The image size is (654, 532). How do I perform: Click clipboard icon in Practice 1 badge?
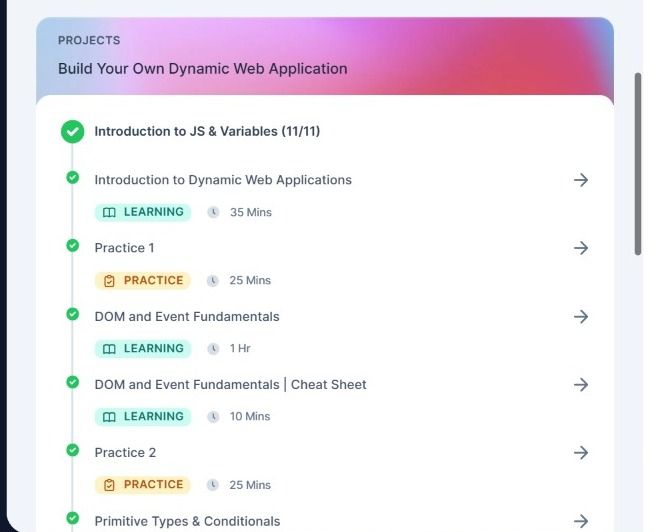[x=110, y=281]
